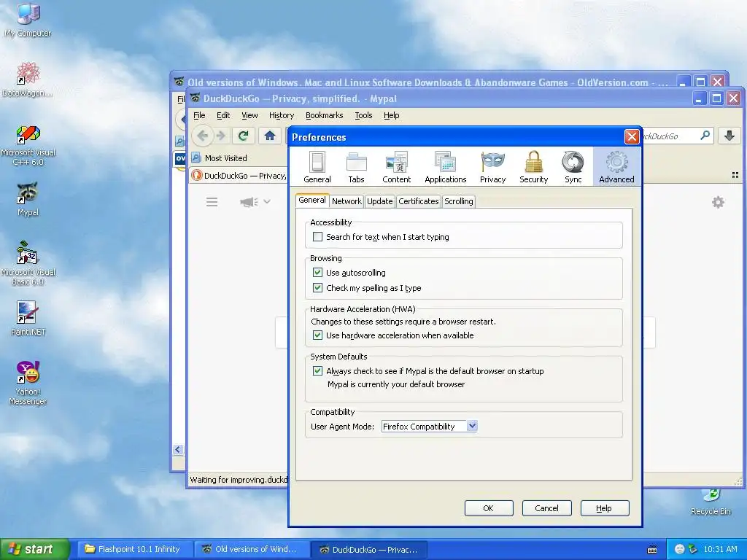The image size is (747, 560).
Task: Uncheck Always check if Mypal is default browser
Action: point(317,371)
